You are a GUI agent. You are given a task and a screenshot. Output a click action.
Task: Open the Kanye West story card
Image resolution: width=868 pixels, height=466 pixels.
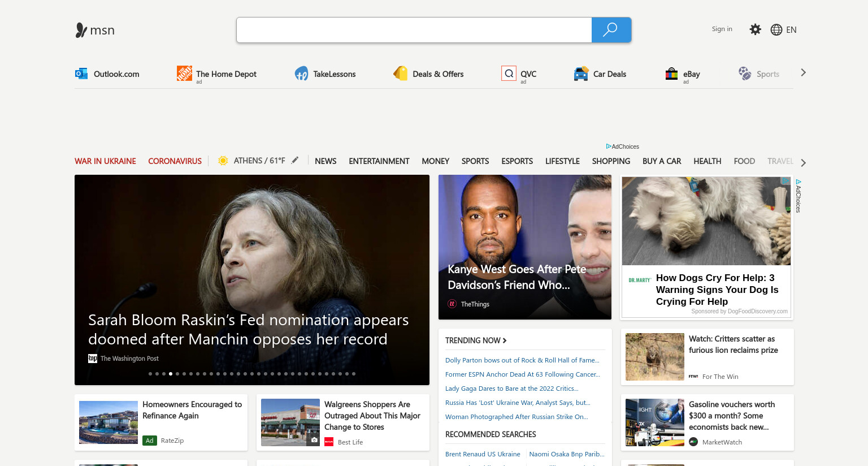coord(525,247)
